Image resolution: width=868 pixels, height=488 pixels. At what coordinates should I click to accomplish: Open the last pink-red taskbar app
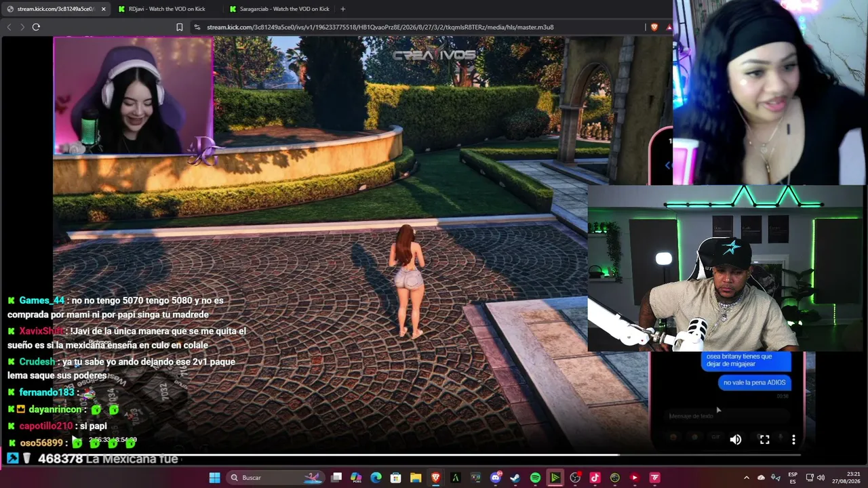point(654,478)
